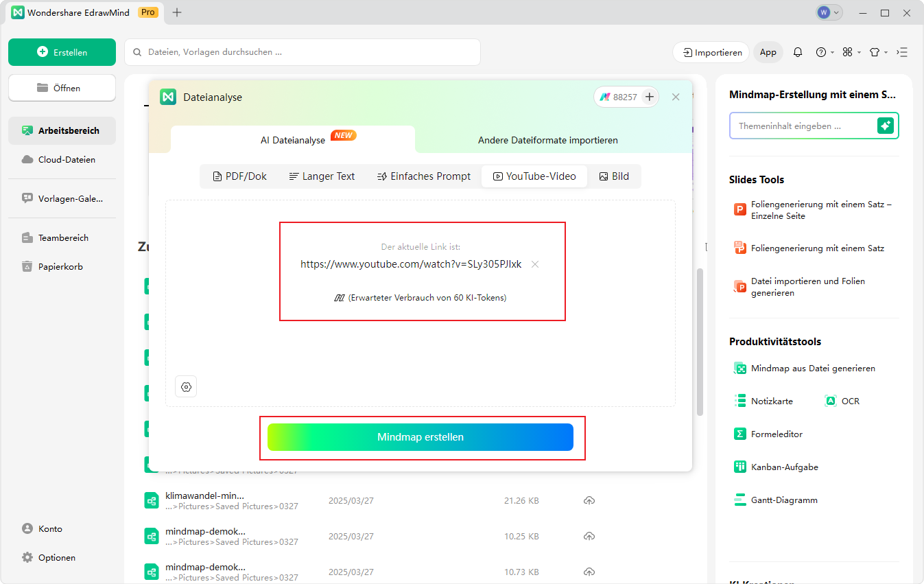Open the Formeleditor tool
The image size is (924, 584).
point(768,434)
